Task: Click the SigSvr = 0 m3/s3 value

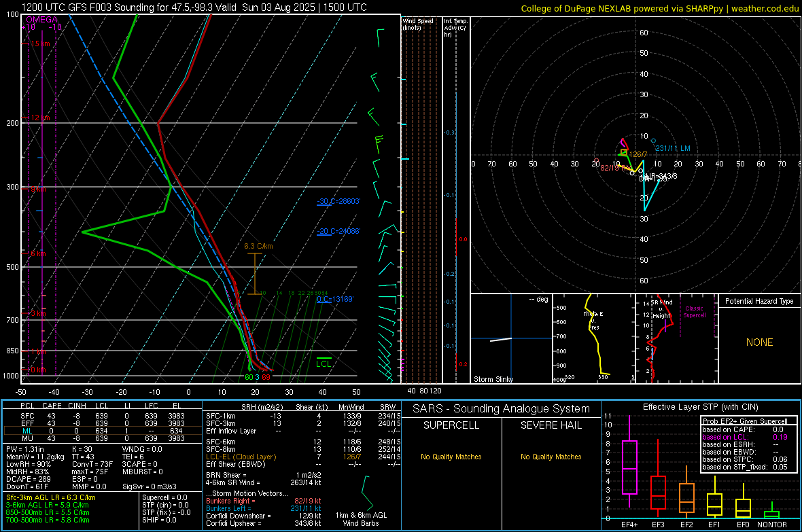Action: point(150,487)
